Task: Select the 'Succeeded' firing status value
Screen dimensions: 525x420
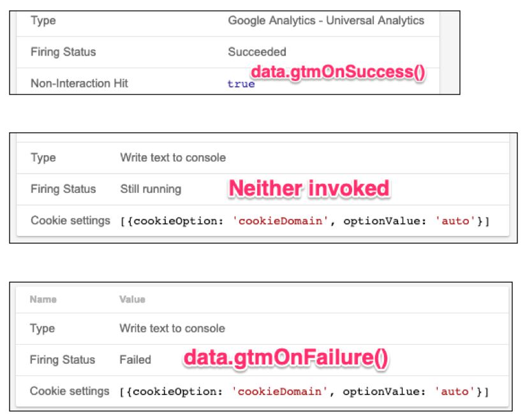Action: [257, 52]
